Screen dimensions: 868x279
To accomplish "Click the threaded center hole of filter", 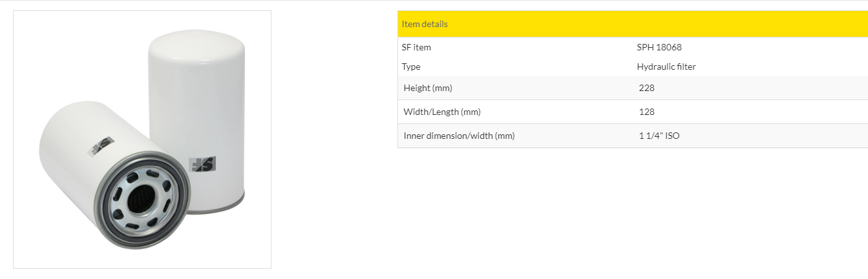I will [141, 201].
